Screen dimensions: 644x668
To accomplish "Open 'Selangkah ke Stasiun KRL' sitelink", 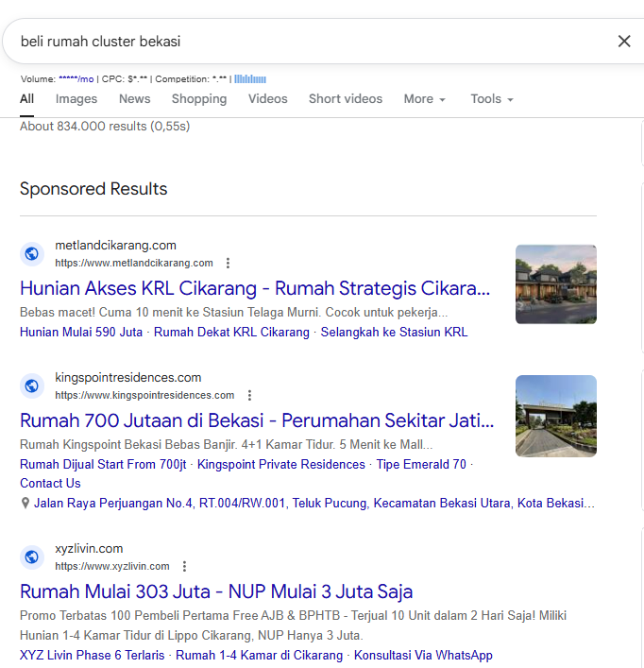I will point(394,333).
